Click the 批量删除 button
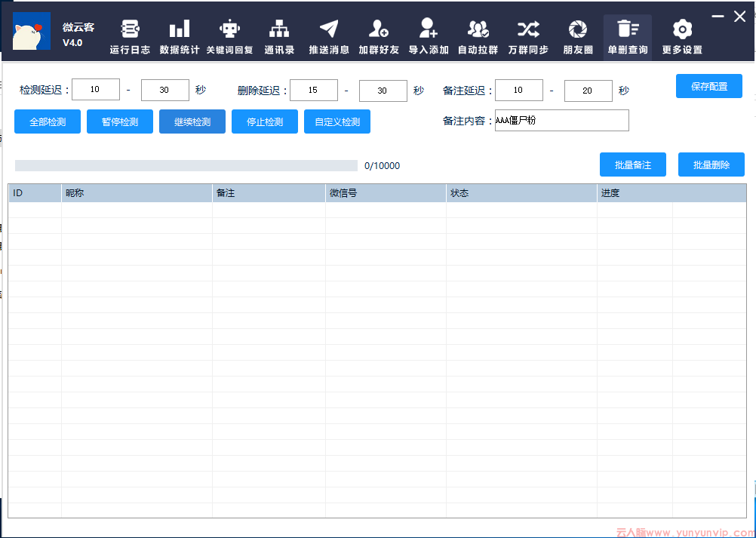756x538 pixels. point(711,164)
